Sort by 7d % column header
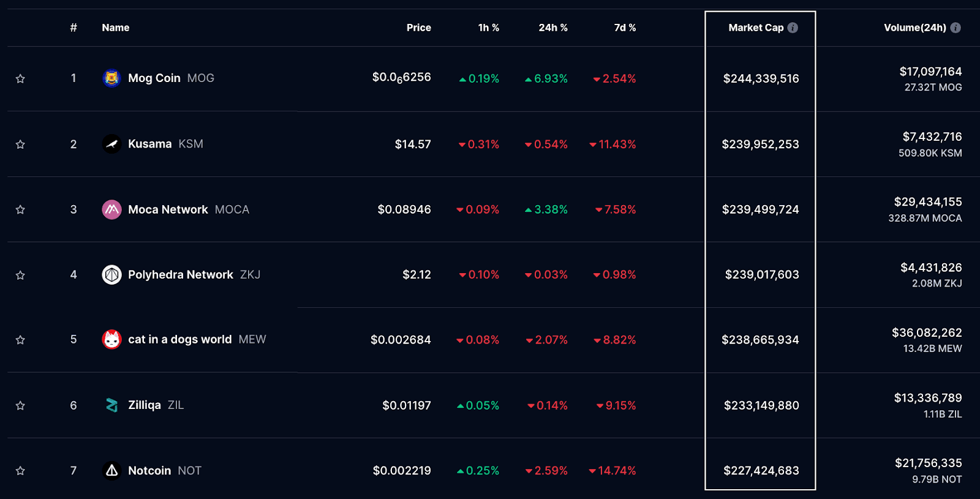The image size is (980, 499). point(625,28)
